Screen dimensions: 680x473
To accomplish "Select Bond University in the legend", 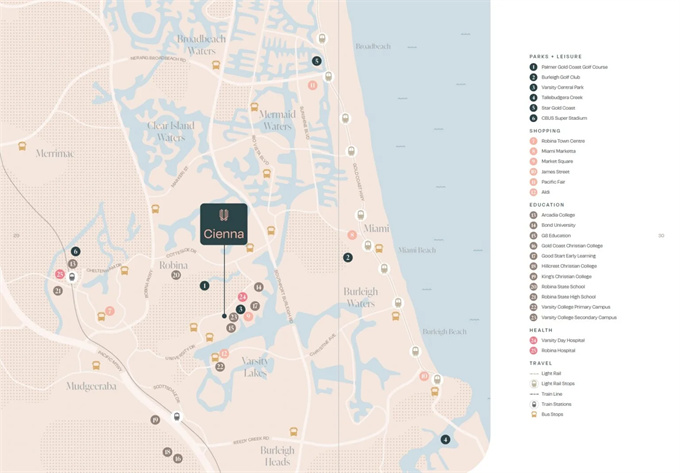I will [x=558, y=225].
